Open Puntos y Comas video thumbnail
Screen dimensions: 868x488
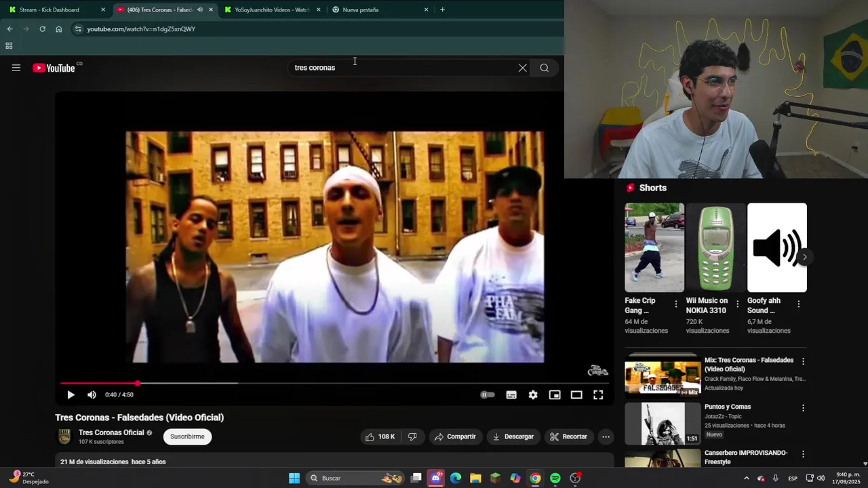click(663, 424)
